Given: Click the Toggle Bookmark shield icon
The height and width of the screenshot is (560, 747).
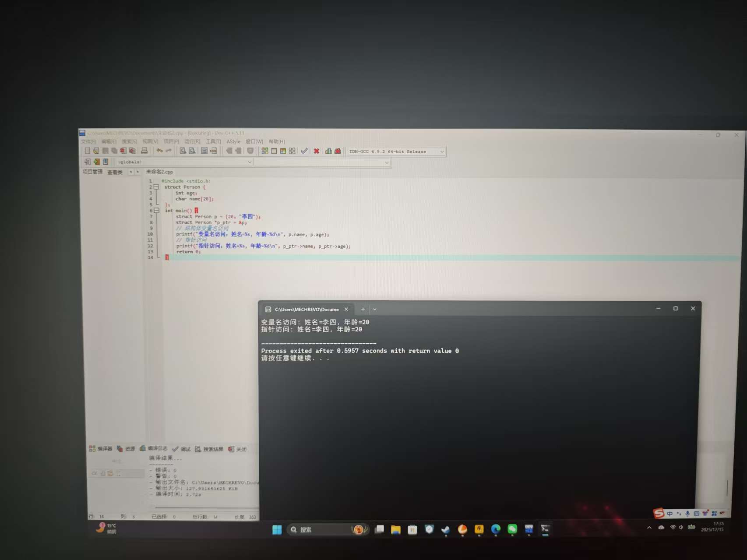Looking at the screenshot, I should pos(250,151).
